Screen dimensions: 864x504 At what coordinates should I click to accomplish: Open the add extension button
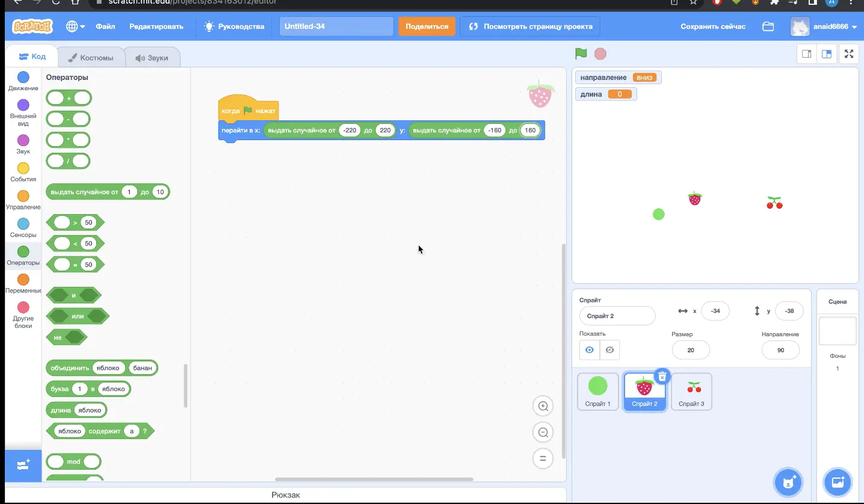pos(23,466)
